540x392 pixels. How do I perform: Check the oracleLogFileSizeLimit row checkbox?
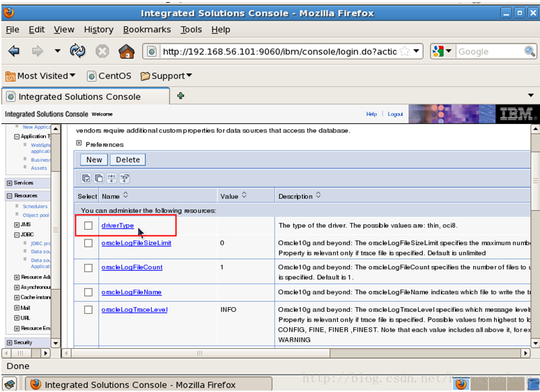coord(88,243)
